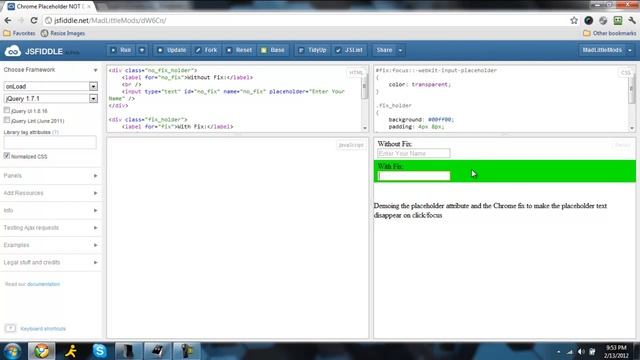Reload the page with refresh icon
Image resolution: width=640 pixels, height=360 pixels.
point(34,20)
